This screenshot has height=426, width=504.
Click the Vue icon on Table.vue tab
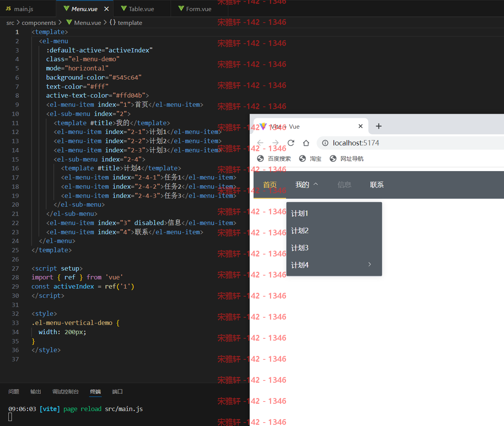[124, 8]
